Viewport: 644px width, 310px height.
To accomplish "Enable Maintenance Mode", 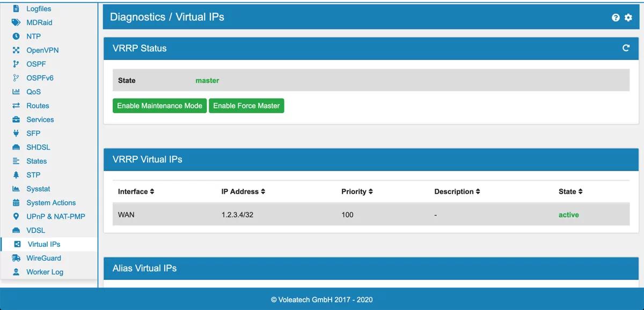I will click(159, 106).
